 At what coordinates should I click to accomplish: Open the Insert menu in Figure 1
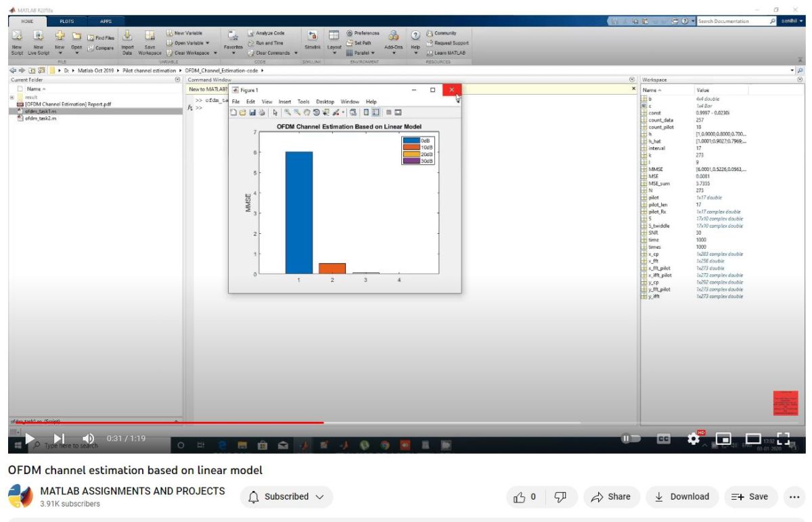click(x=285, y=101)
